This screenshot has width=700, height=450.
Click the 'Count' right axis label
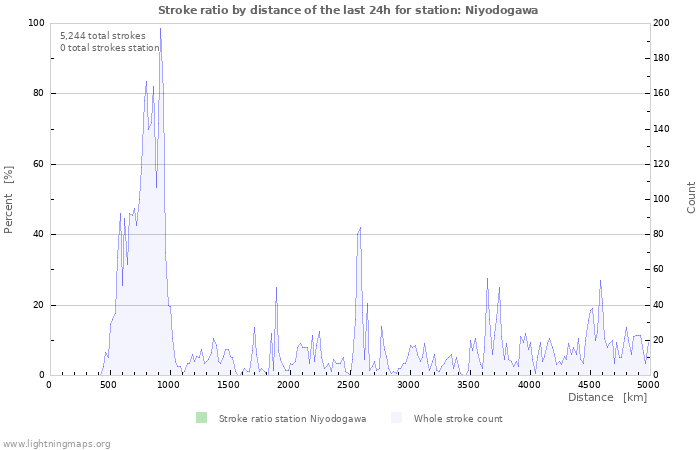click(691, 197)
